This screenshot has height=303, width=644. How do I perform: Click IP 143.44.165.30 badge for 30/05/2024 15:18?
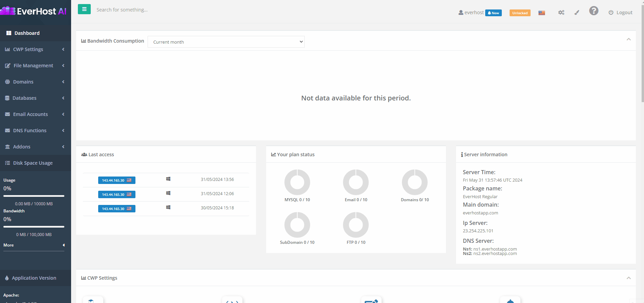[117, 209]
